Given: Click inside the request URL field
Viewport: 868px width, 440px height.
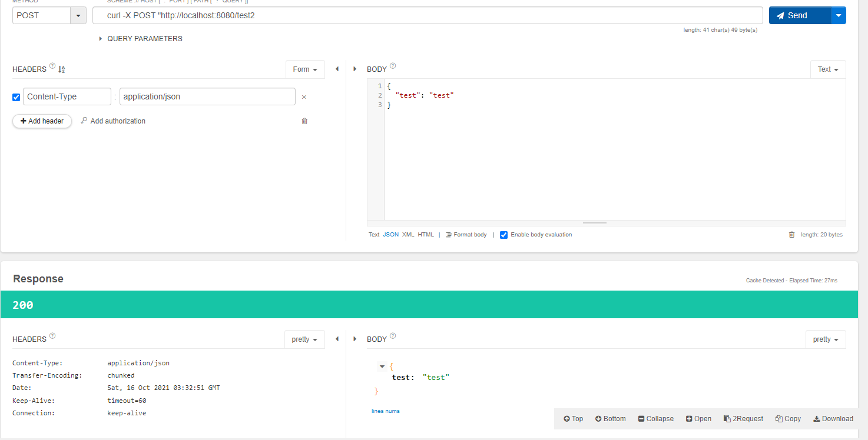Looking at the screenshot, I should pos(412,15).
